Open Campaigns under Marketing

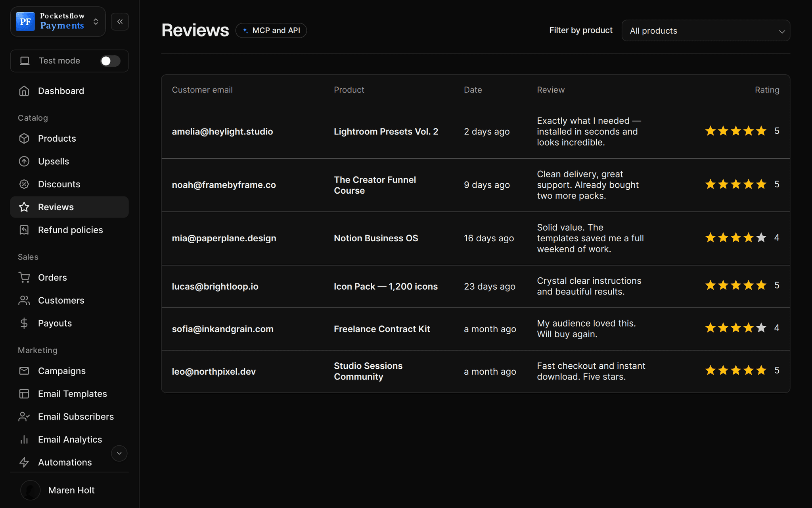pos(69,371)
